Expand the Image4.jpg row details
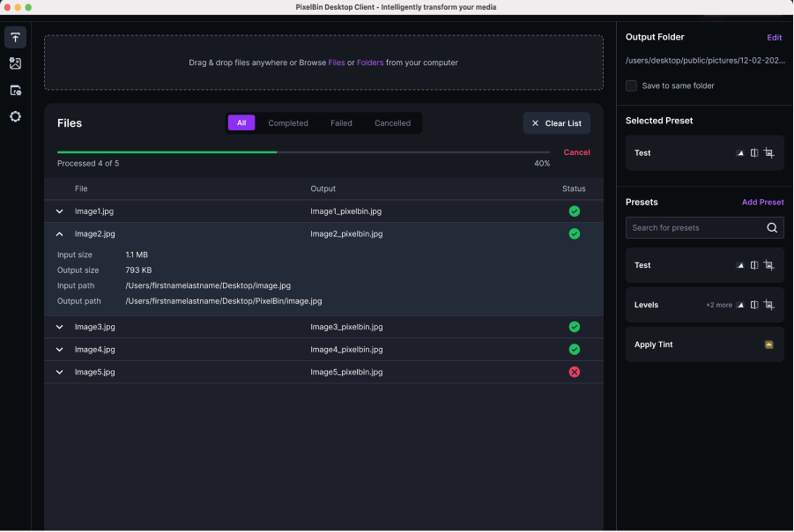 (x=59, y=350)
